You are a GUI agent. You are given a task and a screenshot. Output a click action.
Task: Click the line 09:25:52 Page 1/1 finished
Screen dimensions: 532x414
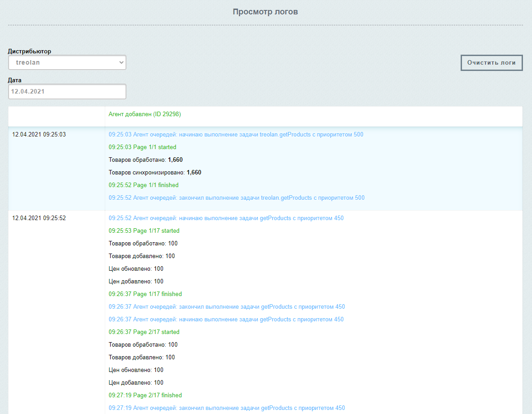point(144,185)
